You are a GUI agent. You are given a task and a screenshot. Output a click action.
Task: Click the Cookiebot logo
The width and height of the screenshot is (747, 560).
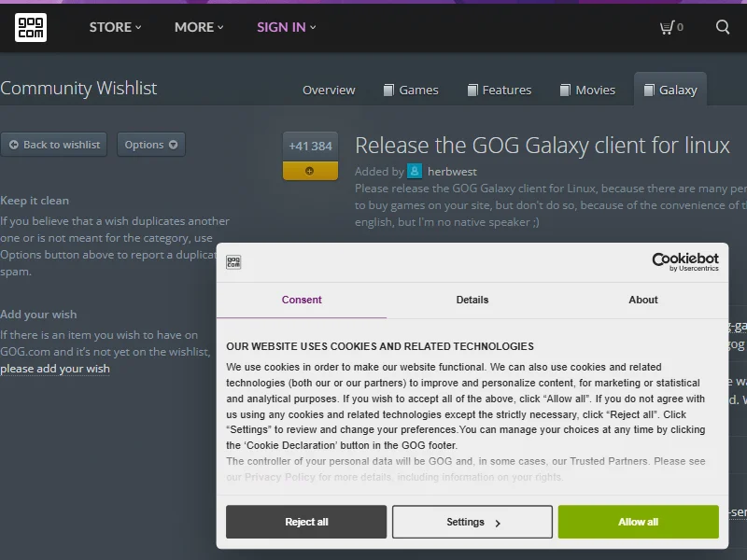684,262
